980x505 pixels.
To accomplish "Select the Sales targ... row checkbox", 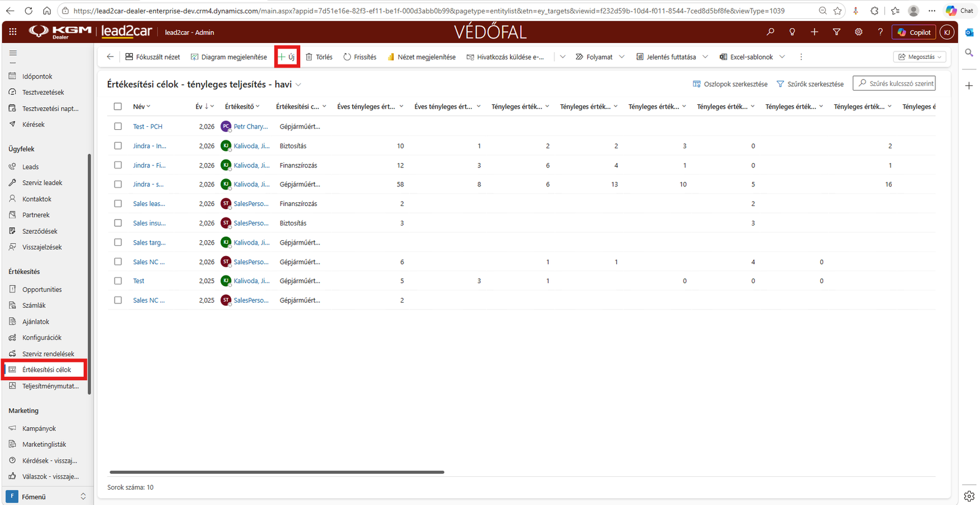I will (118, 243).
